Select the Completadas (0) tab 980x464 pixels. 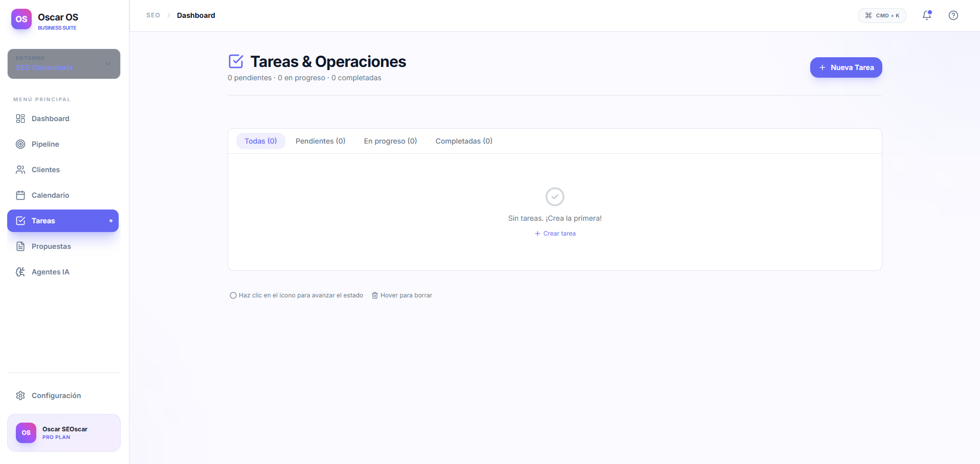pyautogui.click(x=463, y=141)
